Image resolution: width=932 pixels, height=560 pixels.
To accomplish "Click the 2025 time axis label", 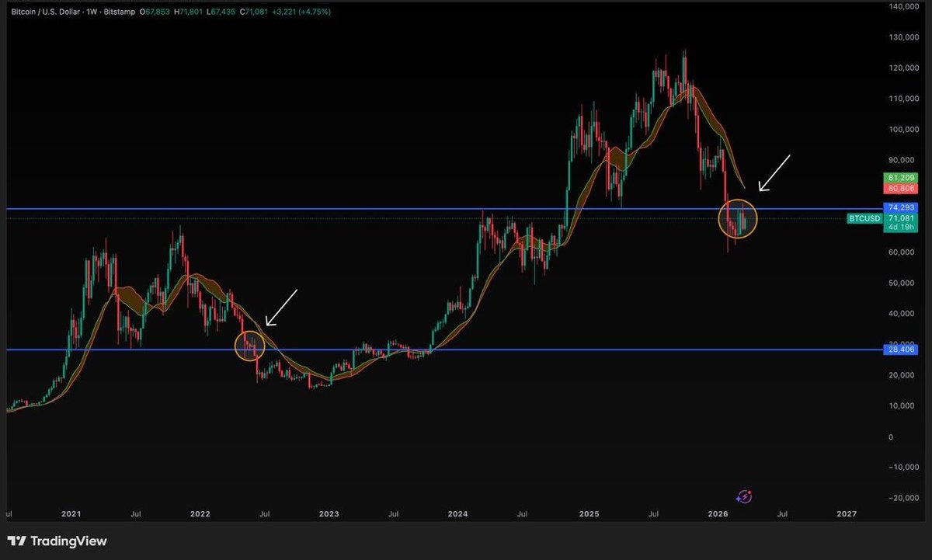I will point(589,514).
